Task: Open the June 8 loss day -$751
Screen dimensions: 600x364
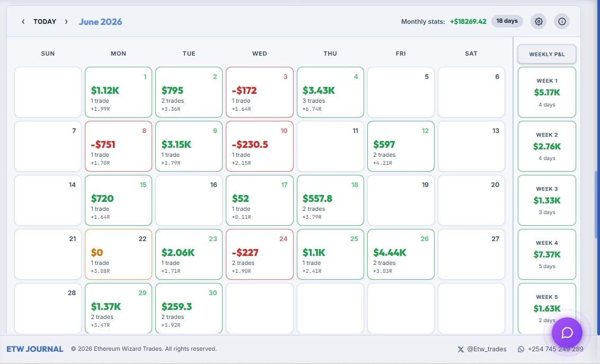Action: click(118, 146)
